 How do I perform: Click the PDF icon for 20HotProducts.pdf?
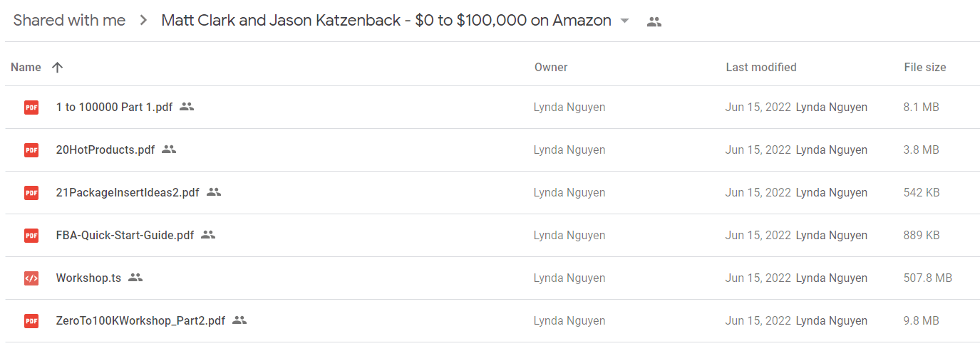pyautogui.click(x=31, y=150)
